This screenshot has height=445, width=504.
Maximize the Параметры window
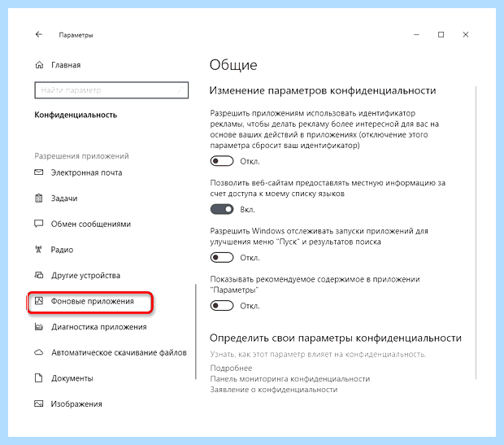tap(441, 34)
